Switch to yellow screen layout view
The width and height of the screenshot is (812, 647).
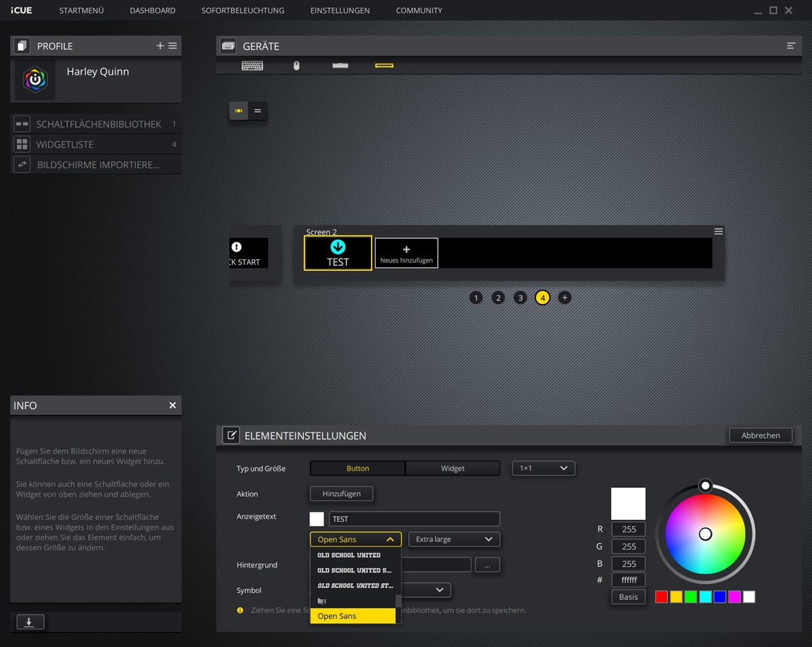pos(239,110)
